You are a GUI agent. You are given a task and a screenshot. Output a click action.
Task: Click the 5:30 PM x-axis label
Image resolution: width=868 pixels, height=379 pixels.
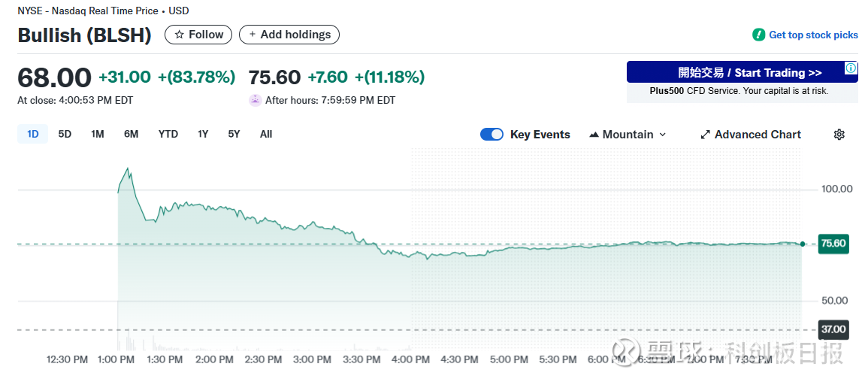[558, 359]
